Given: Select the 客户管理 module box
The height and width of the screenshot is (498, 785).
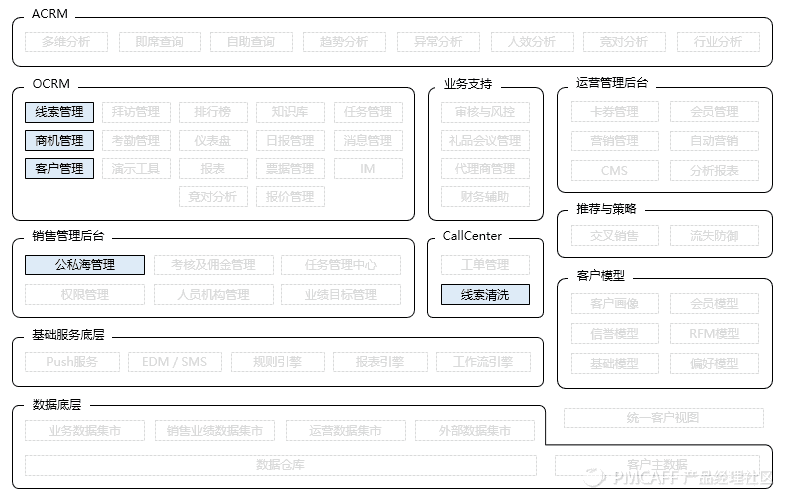Looking at the screenshot, I should [60, 169].
